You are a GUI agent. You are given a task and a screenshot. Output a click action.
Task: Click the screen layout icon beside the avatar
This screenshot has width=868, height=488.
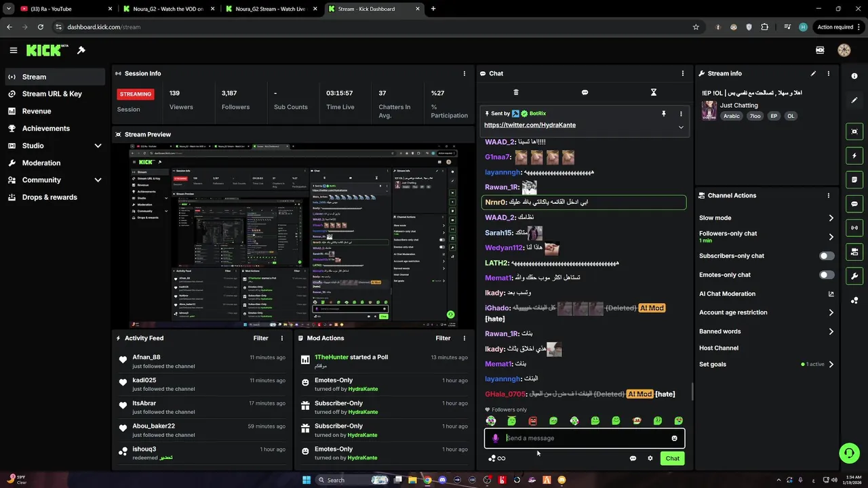820,50
